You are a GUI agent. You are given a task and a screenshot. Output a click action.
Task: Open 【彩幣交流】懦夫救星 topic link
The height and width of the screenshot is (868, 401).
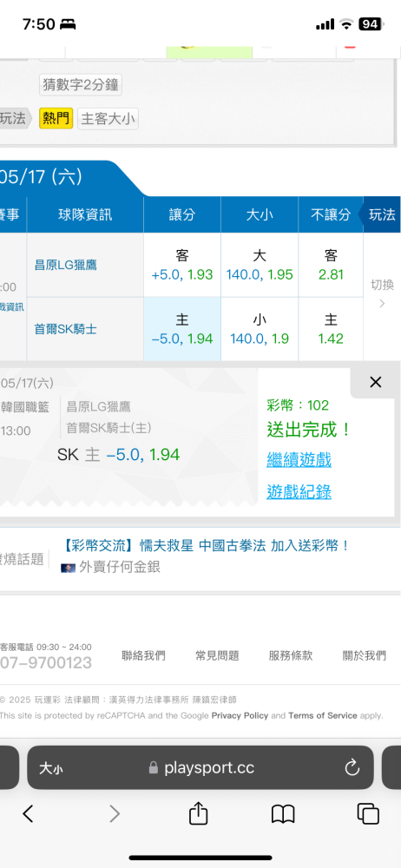204,546
